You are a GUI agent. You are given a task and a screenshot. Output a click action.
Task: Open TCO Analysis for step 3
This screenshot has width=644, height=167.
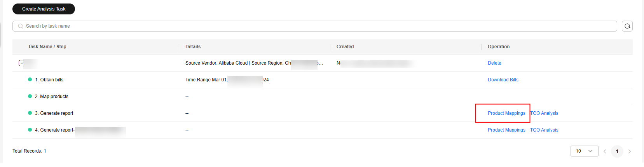[x=544, y=113]
